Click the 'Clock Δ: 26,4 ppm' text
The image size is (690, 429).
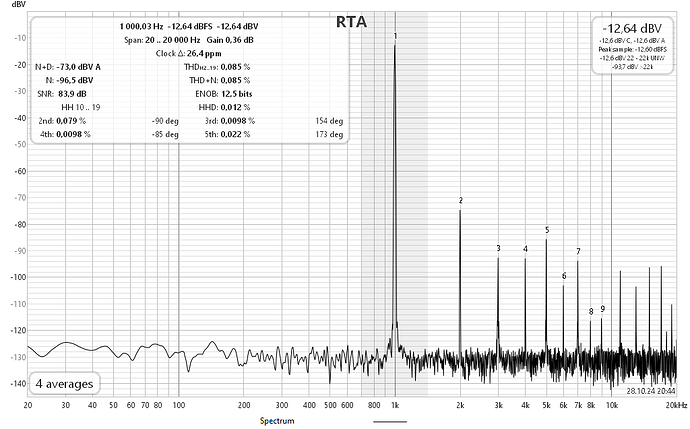(188, 54)
